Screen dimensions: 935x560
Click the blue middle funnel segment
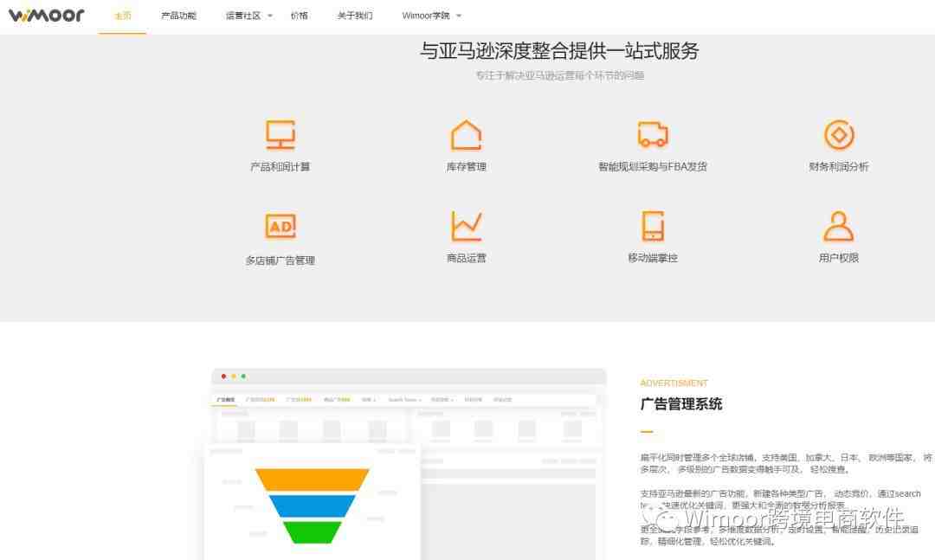point(313,505)
